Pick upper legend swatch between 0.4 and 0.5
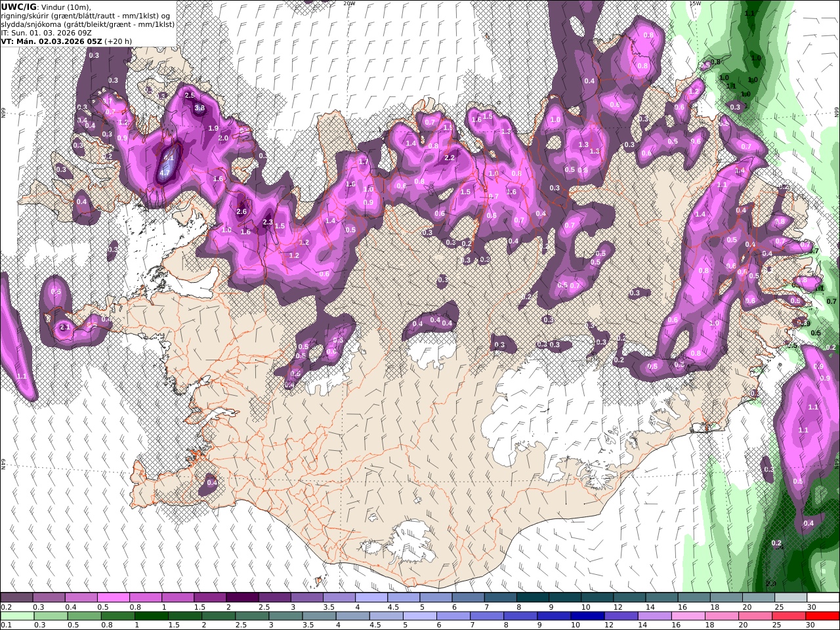The height and width of the screenshot is (630, 840). (x=81, y=598)
